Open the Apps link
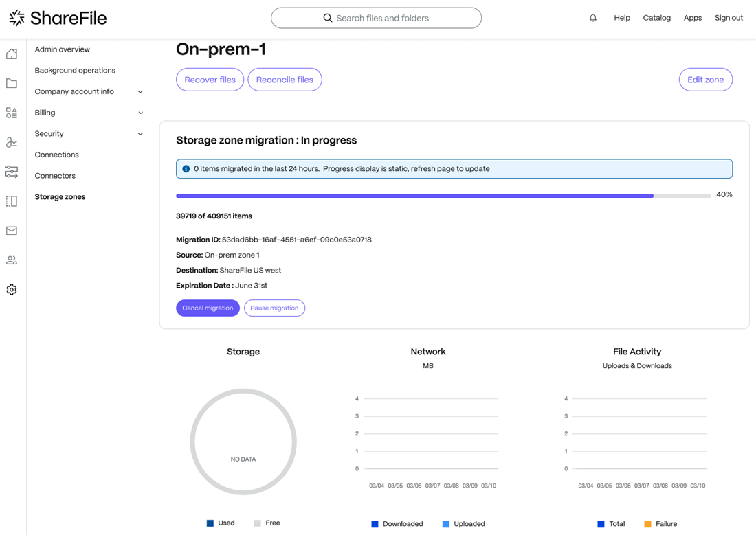 point(692,18)
